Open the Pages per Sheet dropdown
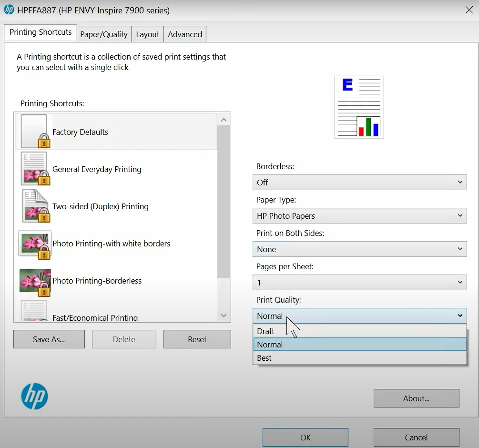 coord(359,282)
